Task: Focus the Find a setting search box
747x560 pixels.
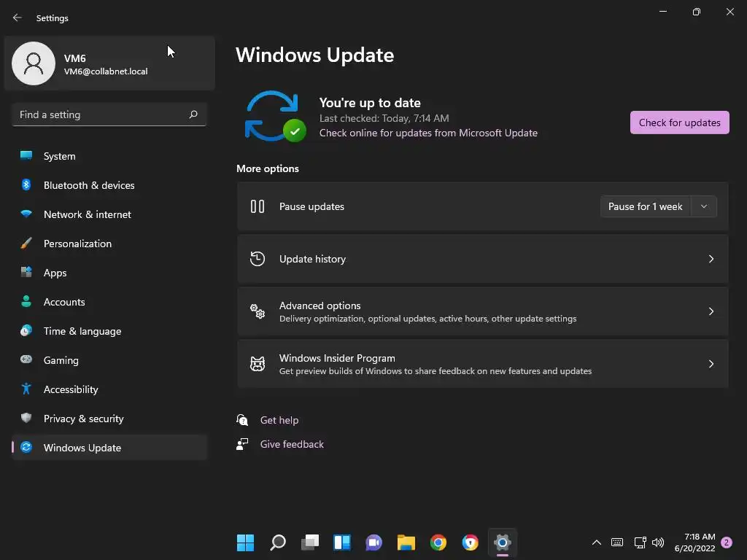Action: [x=109, y=114]
